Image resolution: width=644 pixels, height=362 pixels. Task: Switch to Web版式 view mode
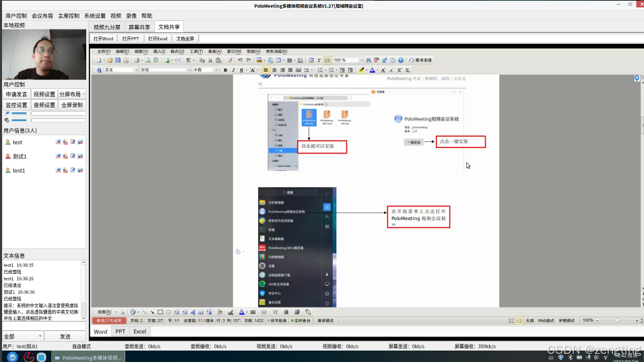click(x=546, y=320)
